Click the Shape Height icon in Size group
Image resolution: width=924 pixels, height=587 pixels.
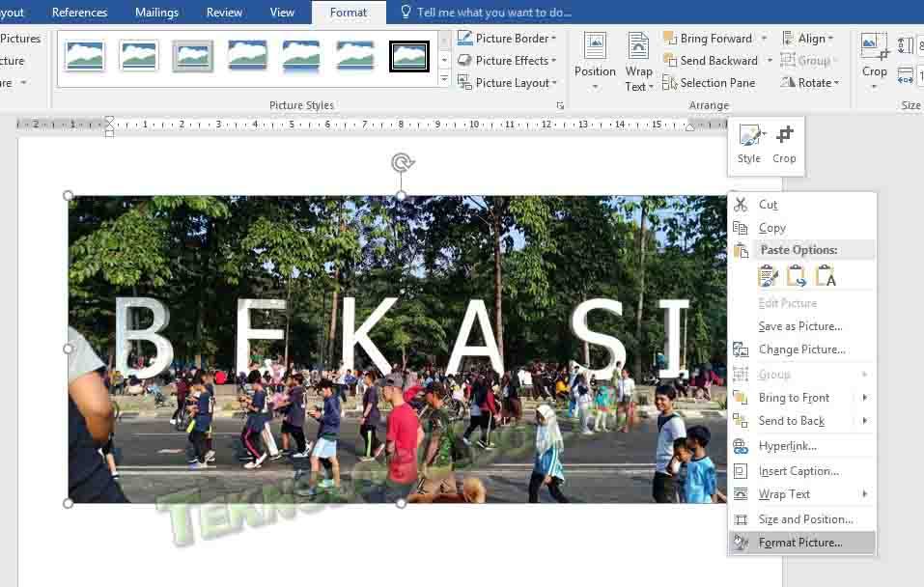pyautogui.click(x=906, y=44)
